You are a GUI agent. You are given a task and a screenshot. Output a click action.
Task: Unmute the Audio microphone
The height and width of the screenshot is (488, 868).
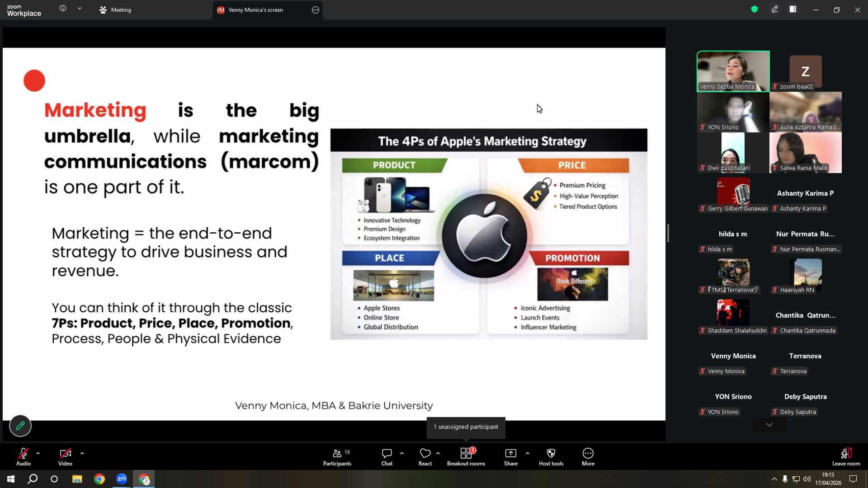pos(24,456)
